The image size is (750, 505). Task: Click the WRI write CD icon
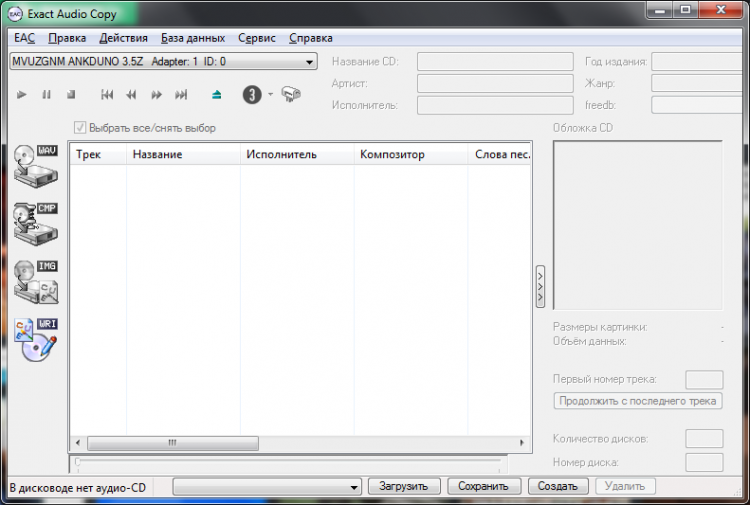(x=36, y=340)
